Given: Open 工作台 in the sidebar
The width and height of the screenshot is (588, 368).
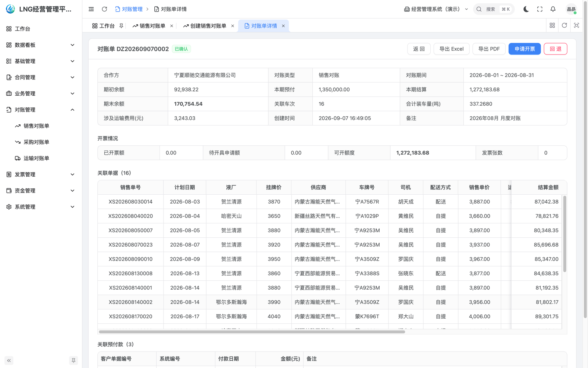Looking at the screenshot, I should pos(40,29).
